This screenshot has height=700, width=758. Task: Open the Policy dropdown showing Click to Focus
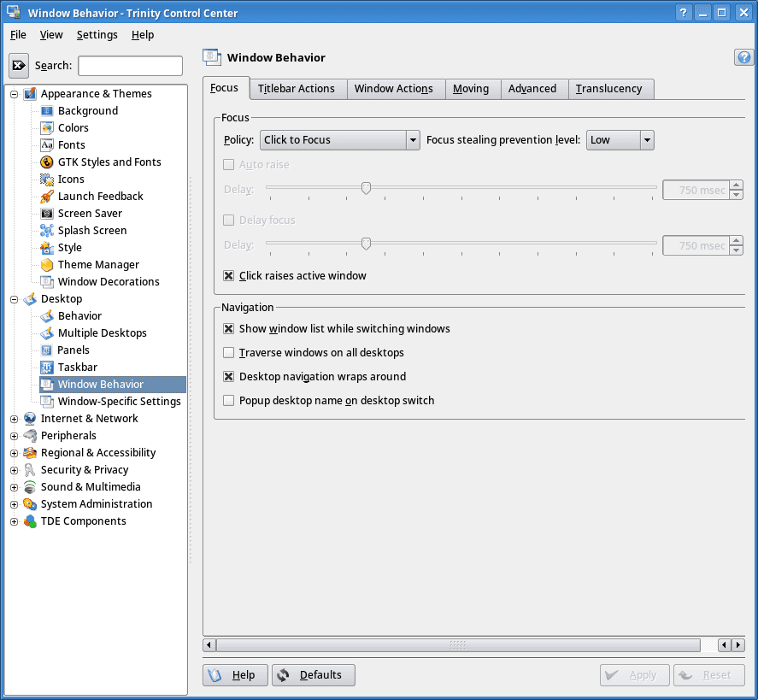pyautogui.click(x=340, y=140)
